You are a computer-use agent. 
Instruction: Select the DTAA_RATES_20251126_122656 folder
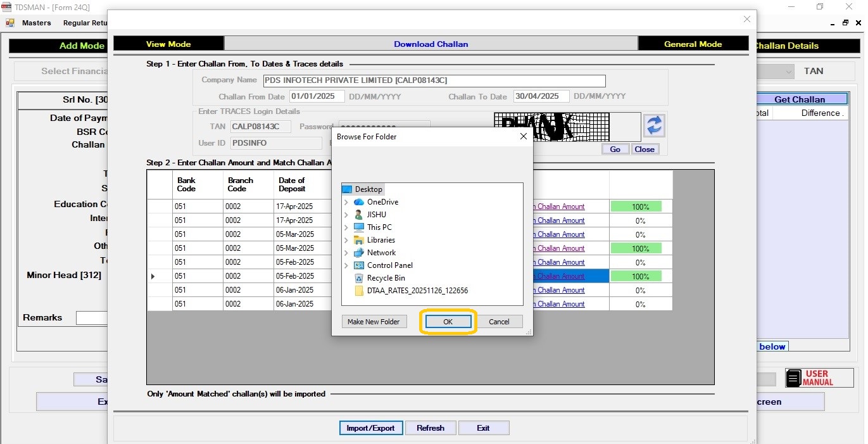coord(417,291)
